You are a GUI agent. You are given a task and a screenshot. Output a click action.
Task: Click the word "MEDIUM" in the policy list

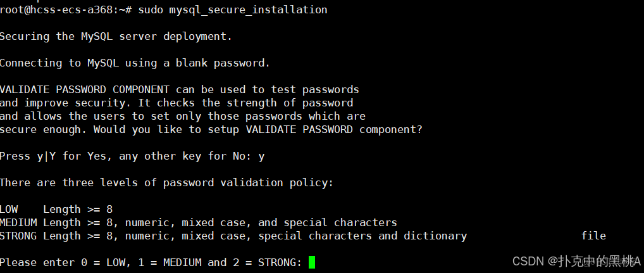point(18,222)
